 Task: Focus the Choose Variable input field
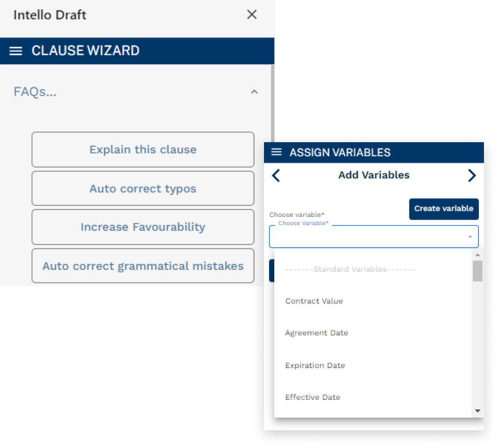373,237
